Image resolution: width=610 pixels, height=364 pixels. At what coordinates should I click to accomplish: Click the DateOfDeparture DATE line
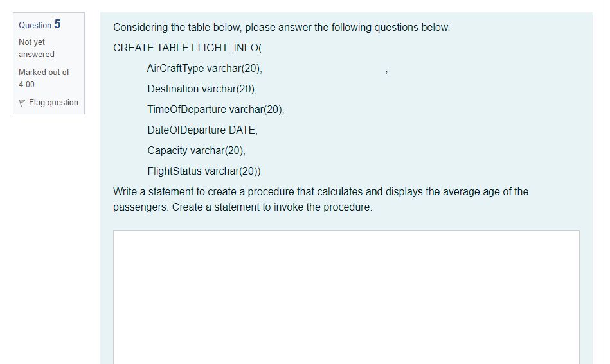[202, 130]
